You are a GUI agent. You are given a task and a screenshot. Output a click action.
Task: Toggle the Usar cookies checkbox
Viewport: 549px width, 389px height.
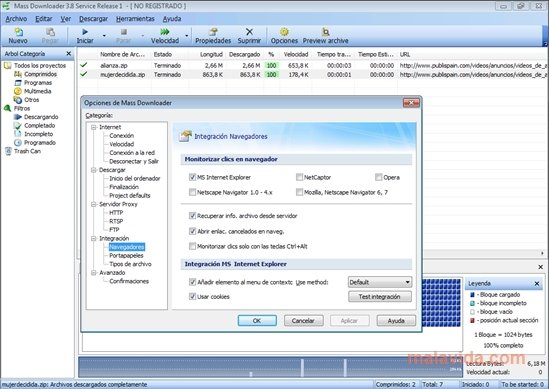(x=192, y=297)
